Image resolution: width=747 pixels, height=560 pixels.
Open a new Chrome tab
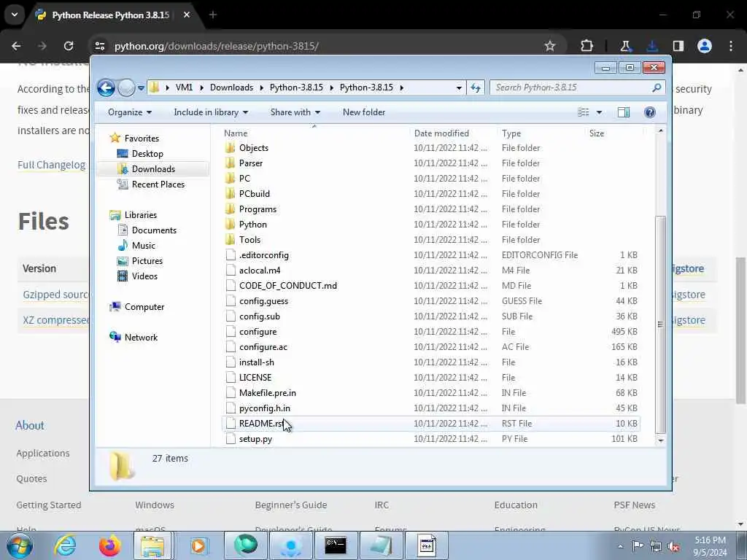point(213,15)
